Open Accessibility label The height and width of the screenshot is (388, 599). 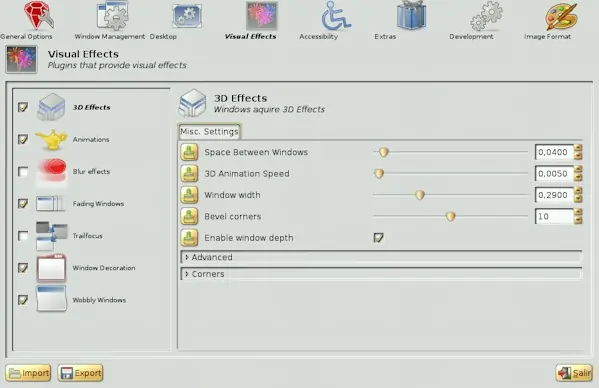click(319, 37)
